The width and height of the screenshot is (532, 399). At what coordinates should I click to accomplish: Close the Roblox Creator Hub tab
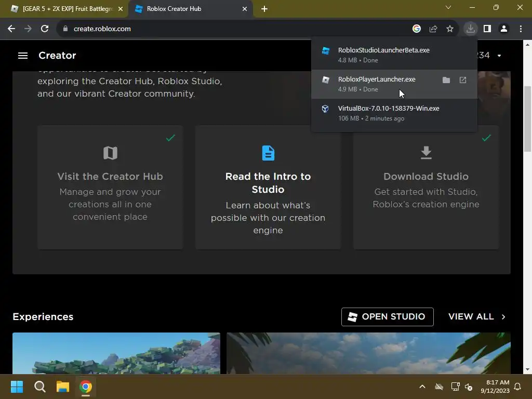(245, 9)
